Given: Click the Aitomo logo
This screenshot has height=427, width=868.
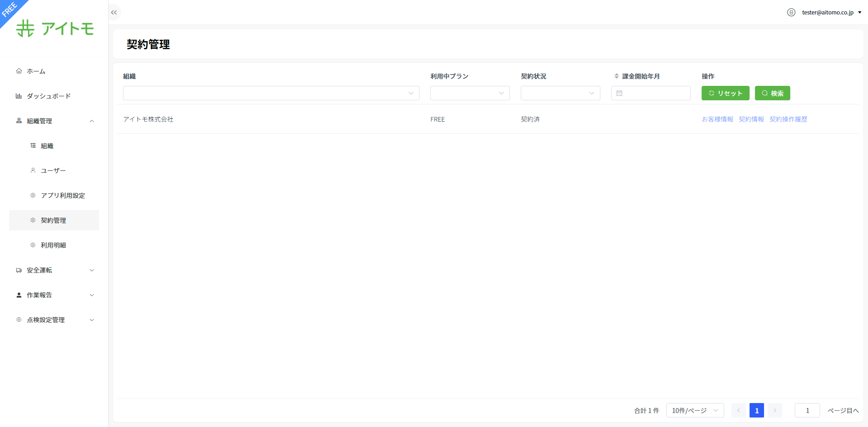Looking at the screenshot, I should pos(55,28).
